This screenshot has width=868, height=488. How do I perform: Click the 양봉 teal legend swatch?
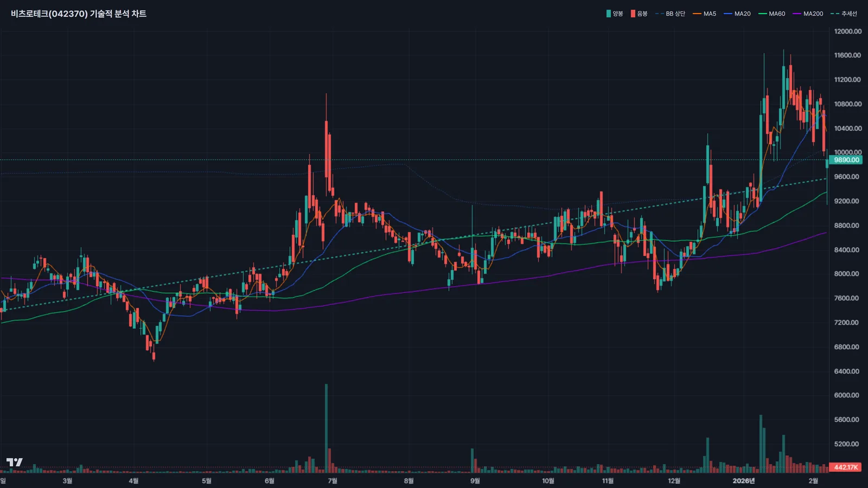(x=609, y=14)
